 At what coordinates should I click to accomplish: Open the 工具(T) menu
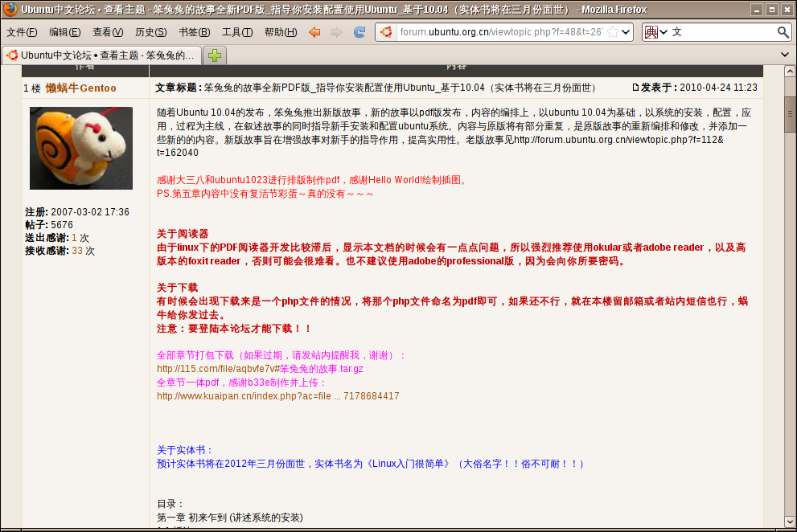coord(237,32)
